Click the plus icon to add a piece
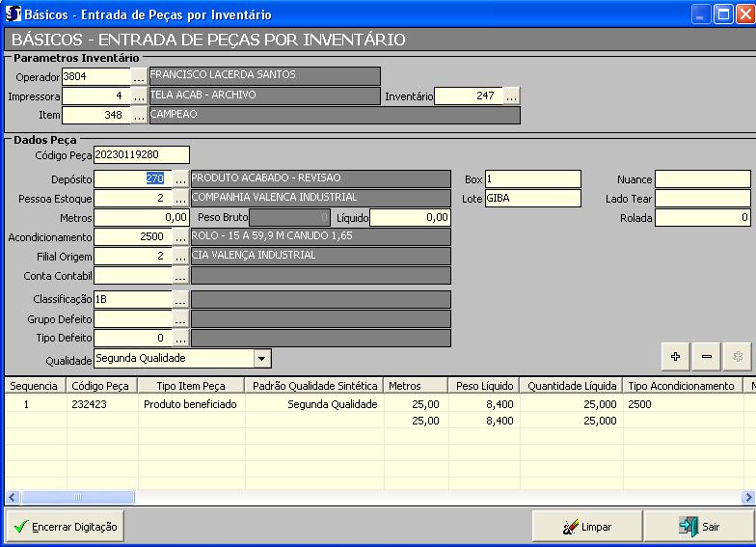 pyautogui.click(x=675, y=357)
